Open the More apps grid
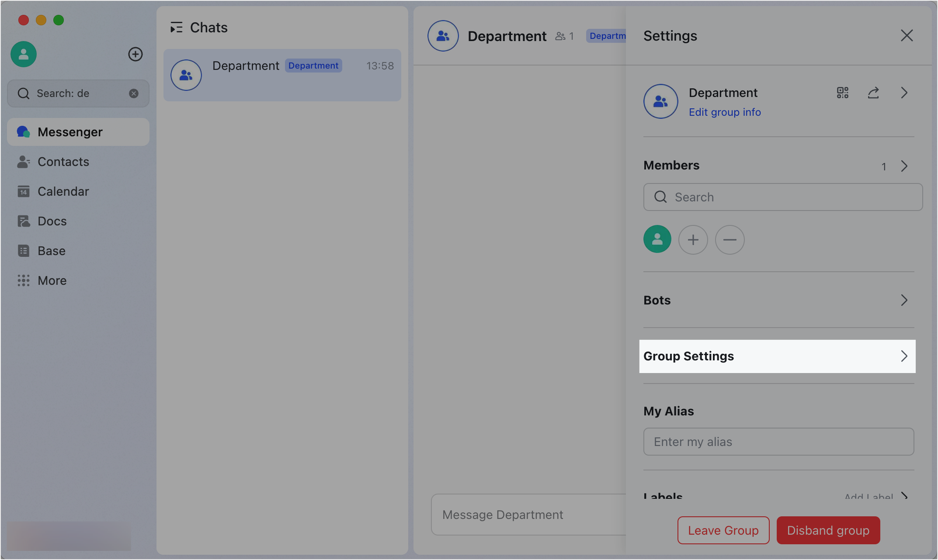This screenshot has width=938, height=560. click(x=52, y=280)
